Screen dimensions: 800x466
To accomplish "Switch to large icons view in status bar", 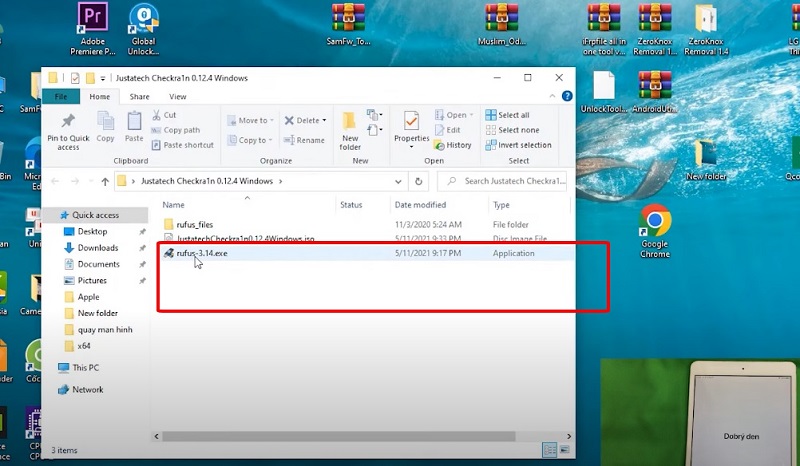I will [567, 451].
